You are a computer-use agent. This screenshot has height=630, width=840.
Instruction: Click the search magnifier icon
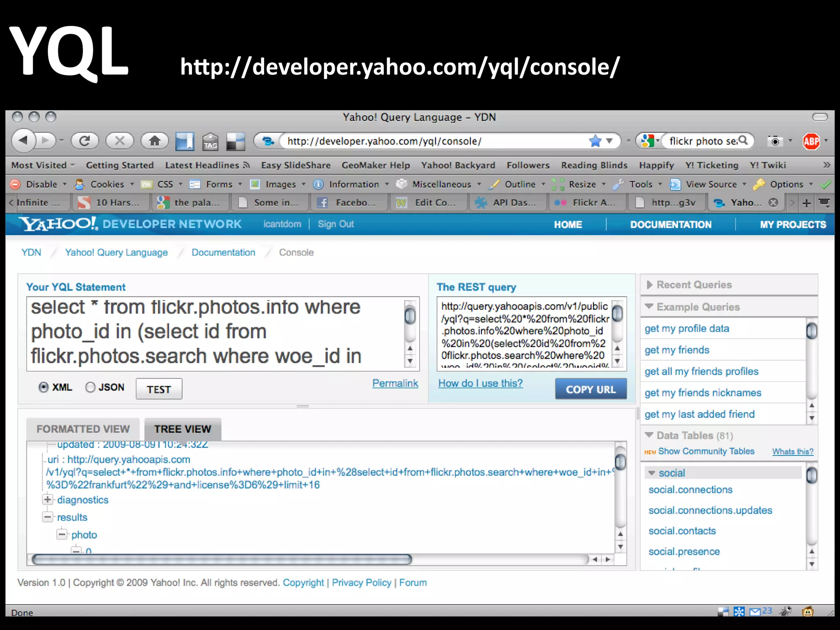click(743, 141)
